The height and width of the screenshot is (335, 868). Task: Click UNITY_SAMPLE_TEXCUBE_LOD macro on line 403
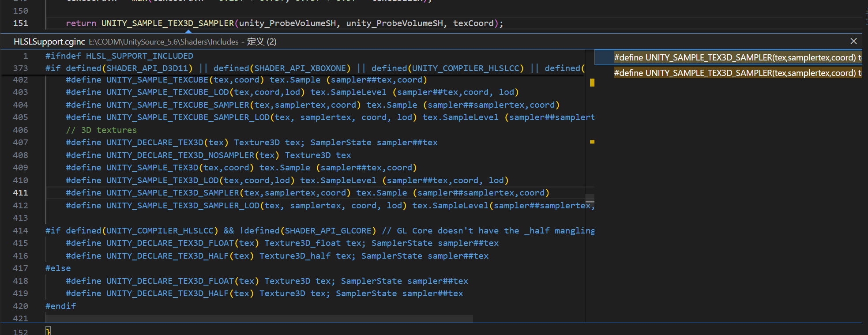168,92
